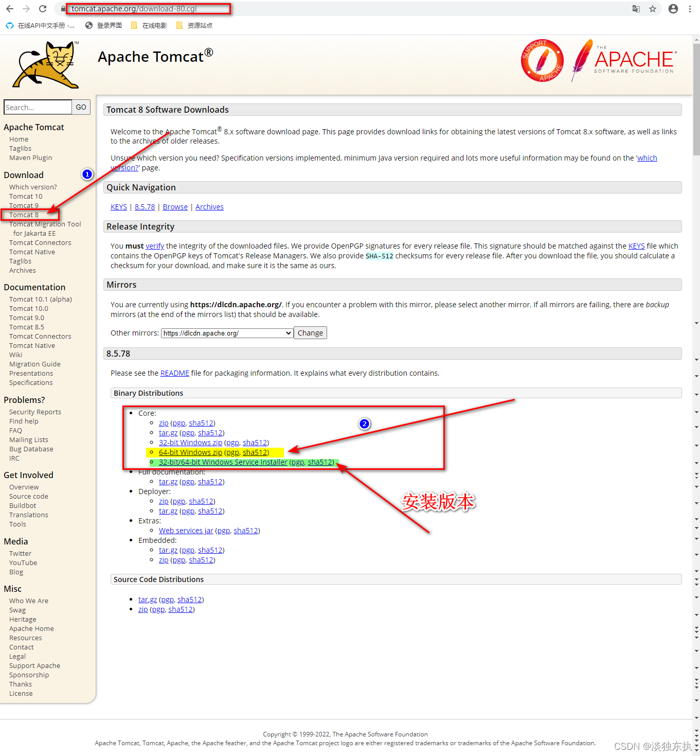The width and height of the screenshot is (700, 756).
Task: Click the verify link
Action: 155,246
